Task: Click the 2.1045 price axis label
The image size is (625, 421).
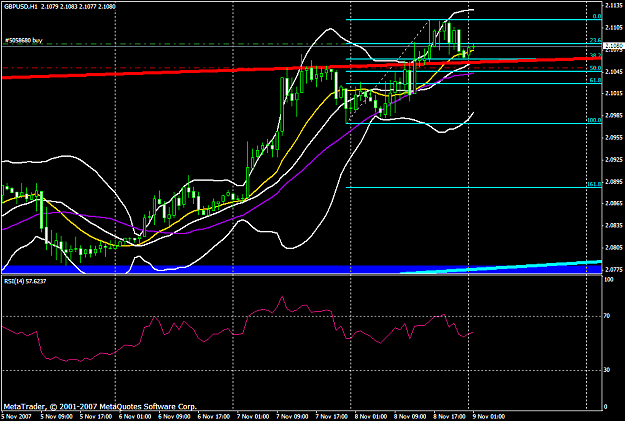Action: click(614, 71)
